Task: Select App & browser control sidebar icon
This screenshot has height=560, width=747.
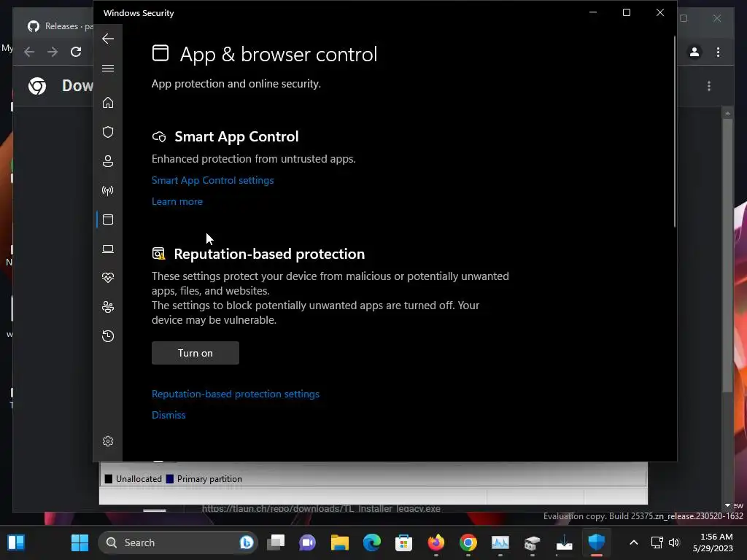Action: (x=108, y=219)
